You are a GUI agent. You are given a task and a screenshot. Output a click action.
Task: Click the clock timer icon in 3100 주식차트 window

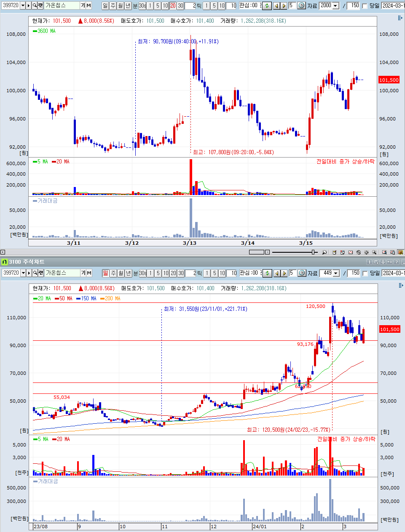point(302,273)
